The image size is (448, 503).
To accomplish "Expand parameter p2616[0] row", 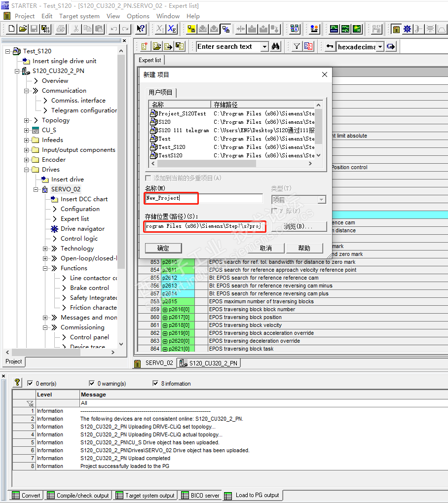I will [x=165, y=310].
